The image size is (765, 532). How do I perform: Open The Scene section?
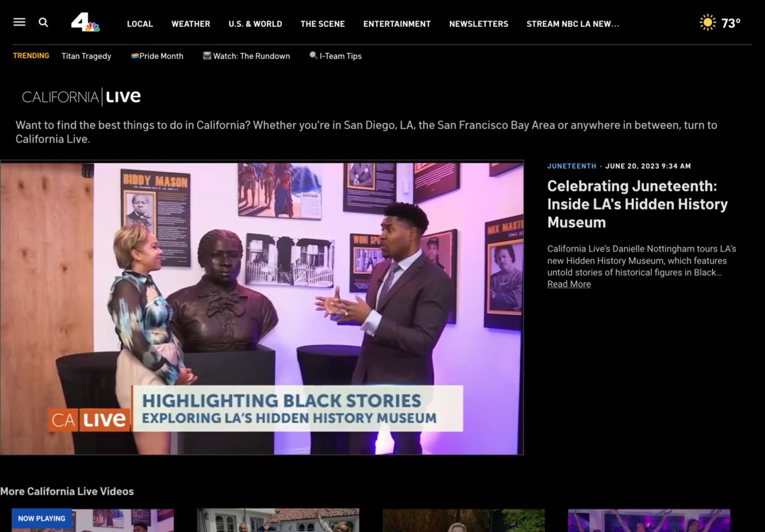point(322,24)
